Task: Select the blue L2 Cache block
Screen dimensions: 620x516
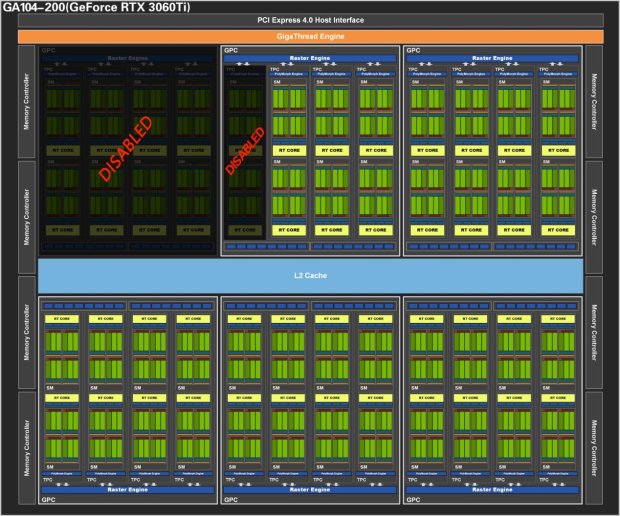Action: (x=310, y=276)
